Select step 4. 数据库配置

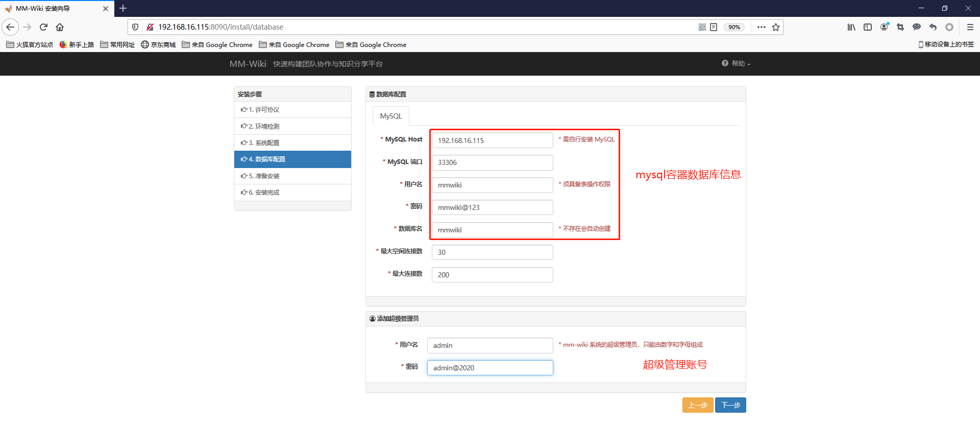click(292, 159)
